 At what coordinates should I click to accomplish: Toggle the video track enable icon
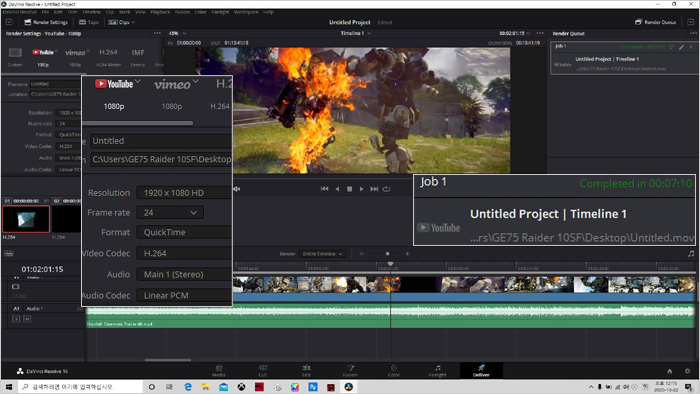coord(16,286)
